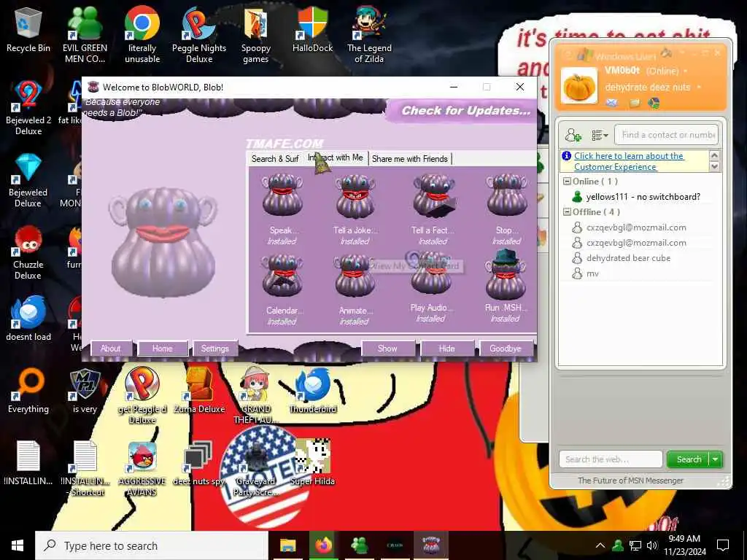
Task: Click the About button in BlobWORLD
Action: pos(111,349)
